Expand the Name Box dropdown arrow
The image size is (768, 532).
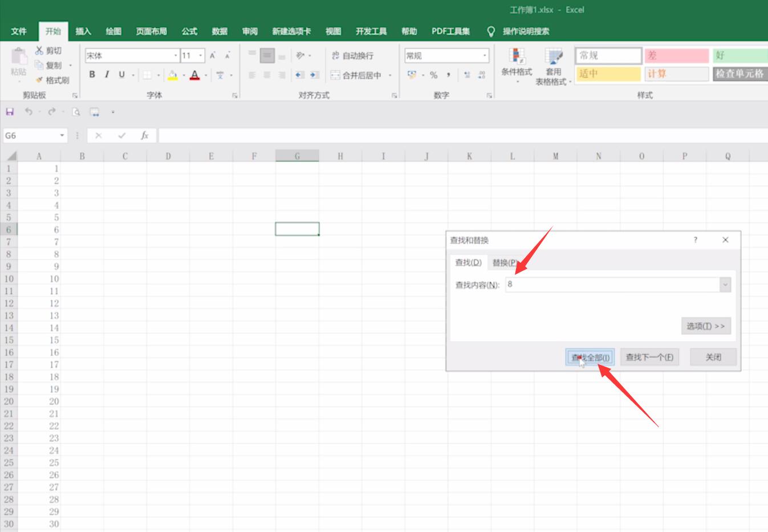pyautogui.click(x=62, y=136)
